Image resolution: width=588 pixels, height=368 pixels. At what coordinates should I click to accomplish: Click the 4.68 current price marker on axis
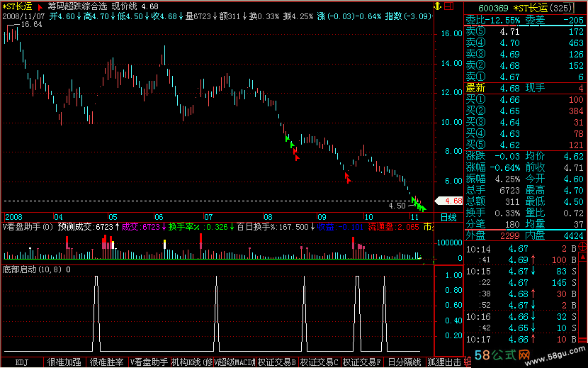click(448, 201)
